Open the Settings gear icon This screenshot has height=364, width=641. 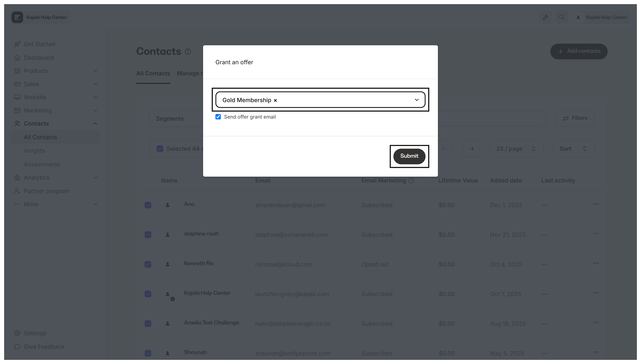[x=17, y=333]
